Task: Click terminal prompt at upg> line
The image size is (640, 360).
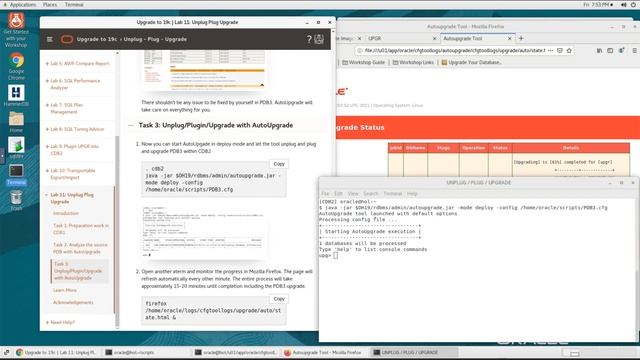Action: coord(336,256)
